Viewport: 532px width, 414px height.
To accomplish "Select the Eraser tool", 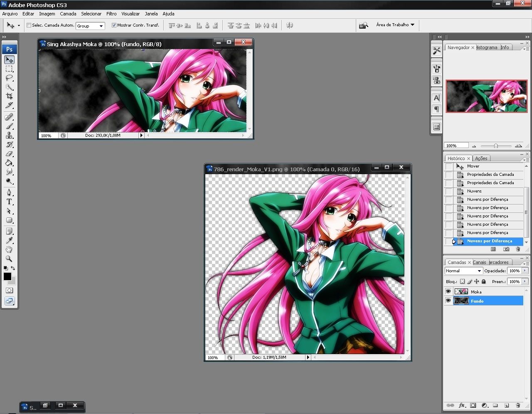I will [9, 153].
